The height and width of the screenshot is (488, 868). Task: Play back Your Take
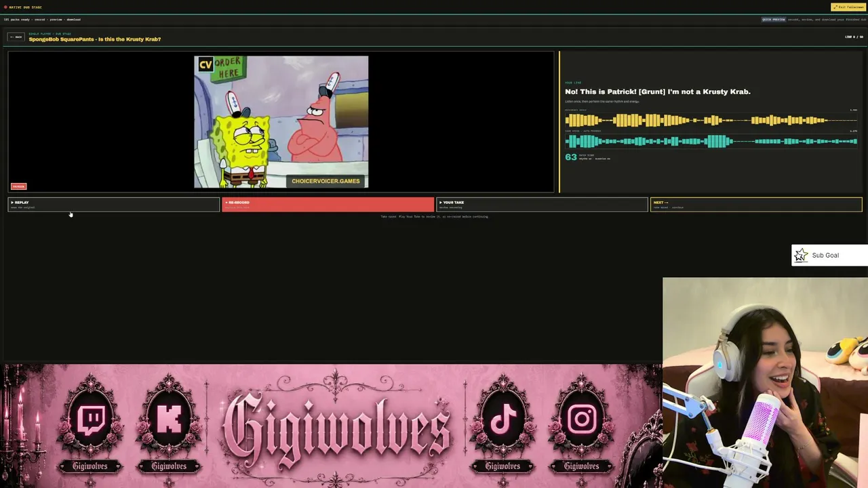542,204
